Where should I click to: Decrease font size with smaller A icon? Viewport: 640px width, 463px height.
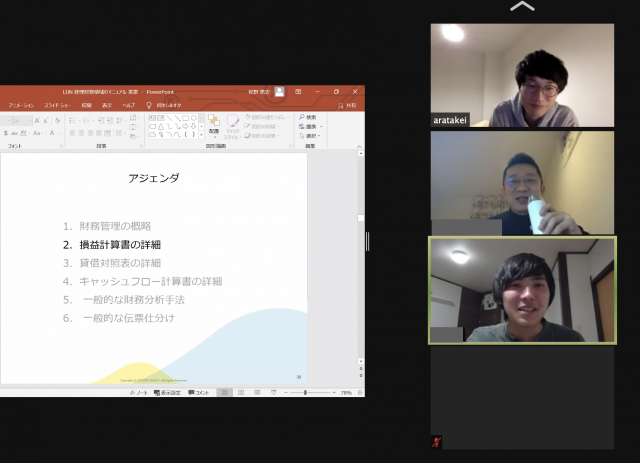(46, 120)
